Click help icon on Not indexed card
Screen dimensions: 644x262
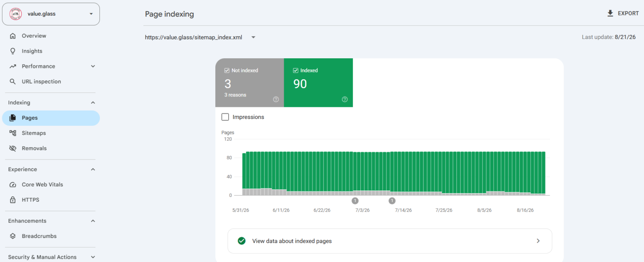276,99
